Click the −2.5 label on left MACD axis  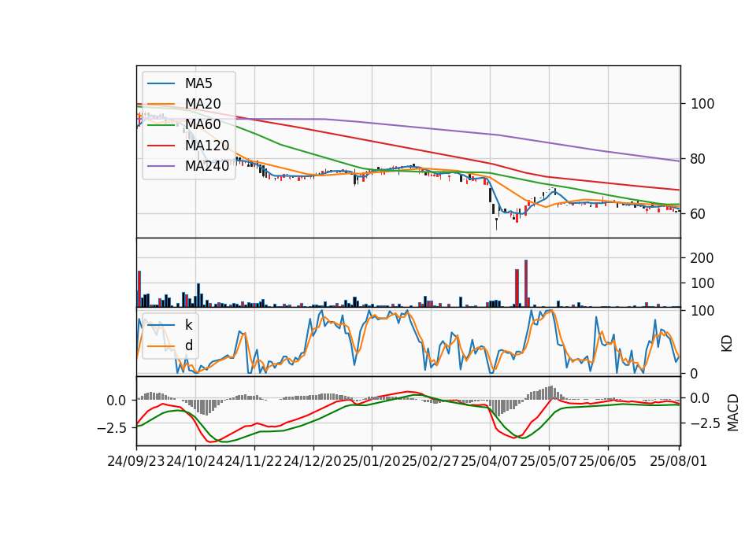click(x=111, y=428)
